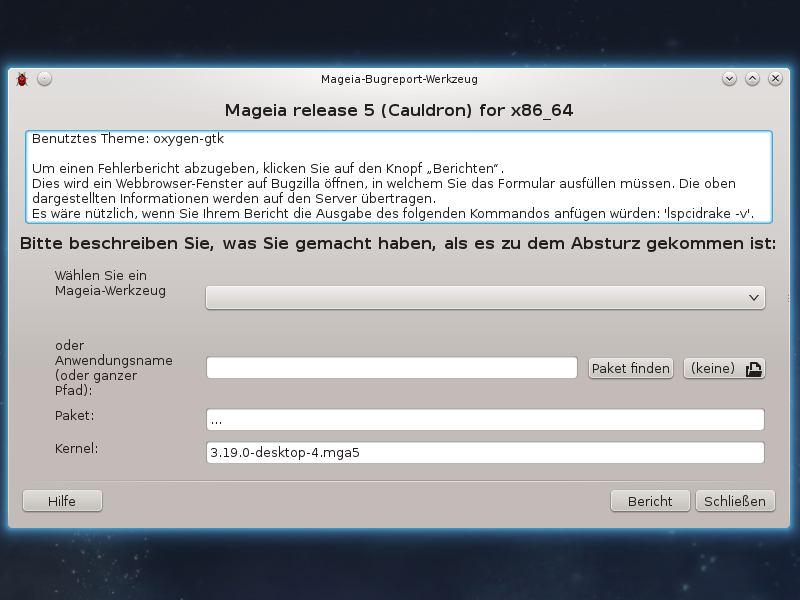Screen dimensions: 800x600
Task: Open Hilfe for the bug report tool
Action: pyautogui.click(x=62, y=501)
